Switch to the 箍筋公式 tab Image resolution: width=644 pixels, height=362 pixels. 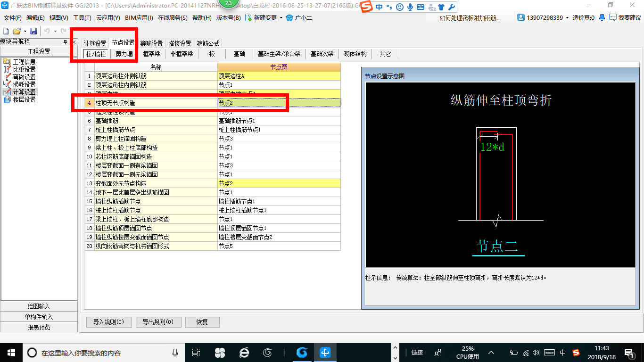208,43
